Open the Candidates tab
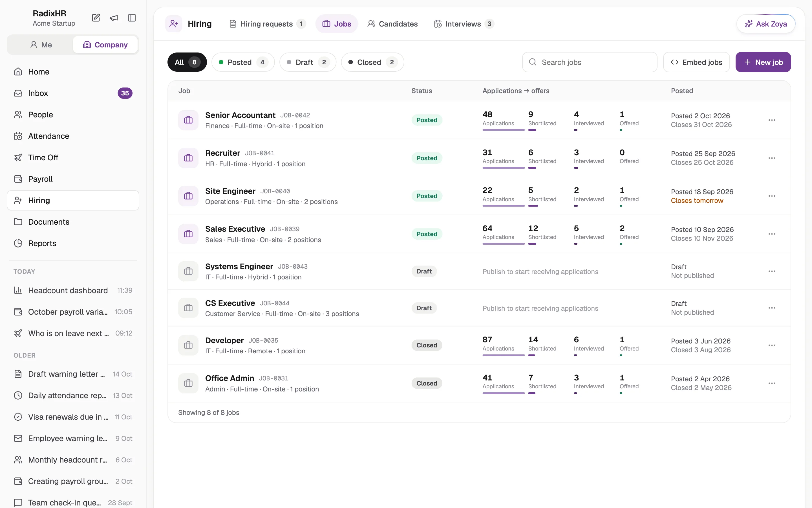The width and height of the screenshot is (812, 508). click(x=392, y=24)
